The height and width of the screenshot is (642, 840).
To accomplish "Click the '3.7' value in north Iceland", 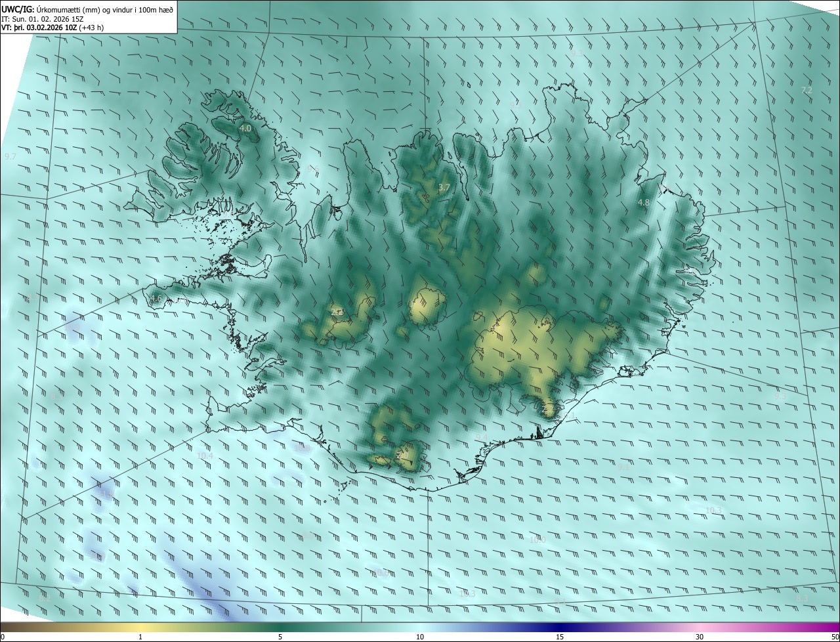I will pos(444,188).
